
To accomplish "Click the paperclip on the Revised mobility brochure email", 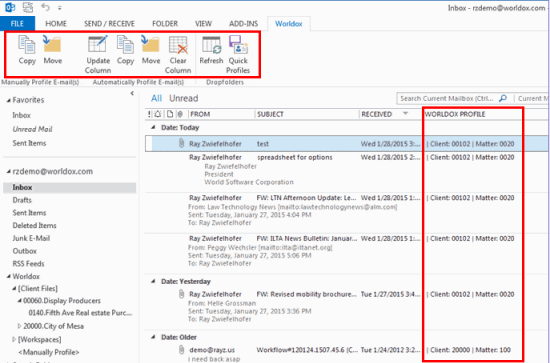I will click(181, 294).
